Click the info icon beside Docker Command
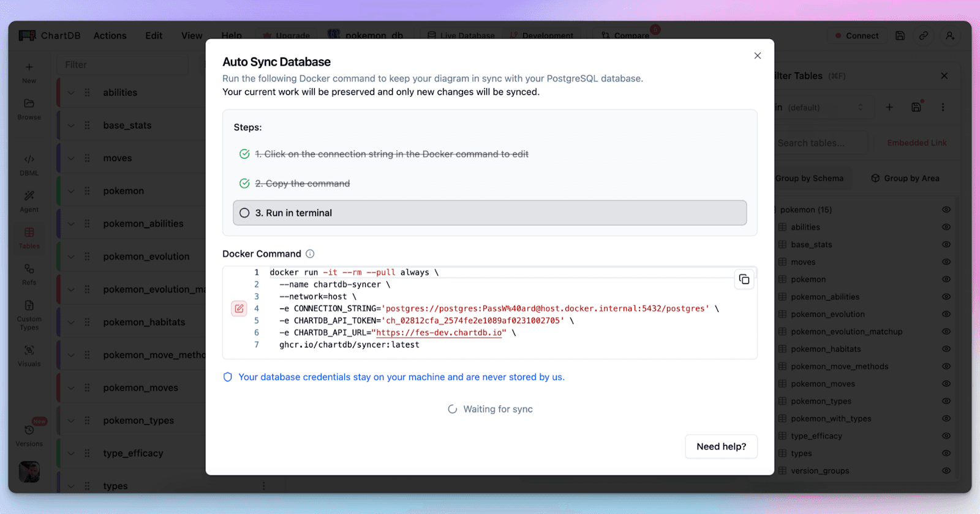This screenshot has height=514, width=980. (x=310, y=254)
